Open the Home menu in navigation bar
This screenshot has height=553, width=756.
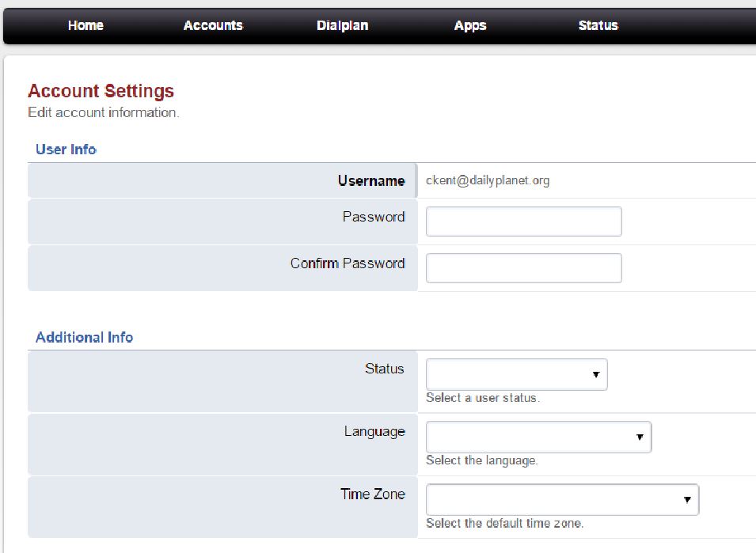[85, 25]
